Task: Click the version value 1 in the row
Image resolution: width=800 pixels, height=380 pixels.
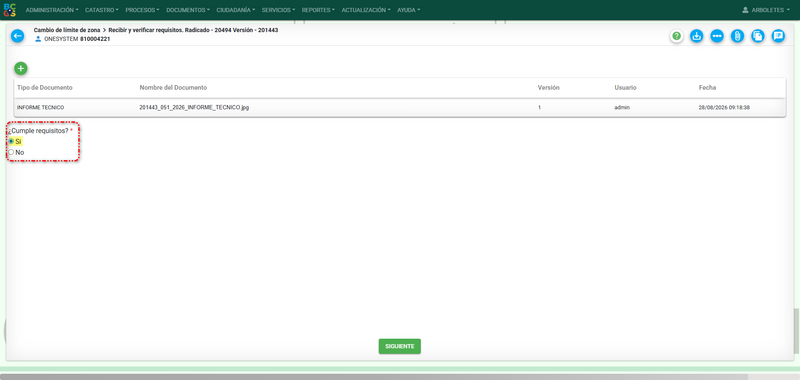Action: coord(539,108)
